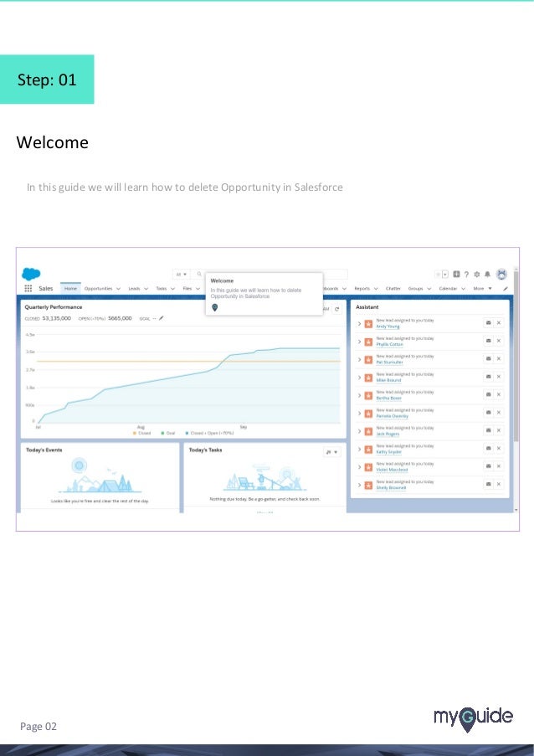Click the lead star icon beside Bertha Boxer

coord(368,396)
